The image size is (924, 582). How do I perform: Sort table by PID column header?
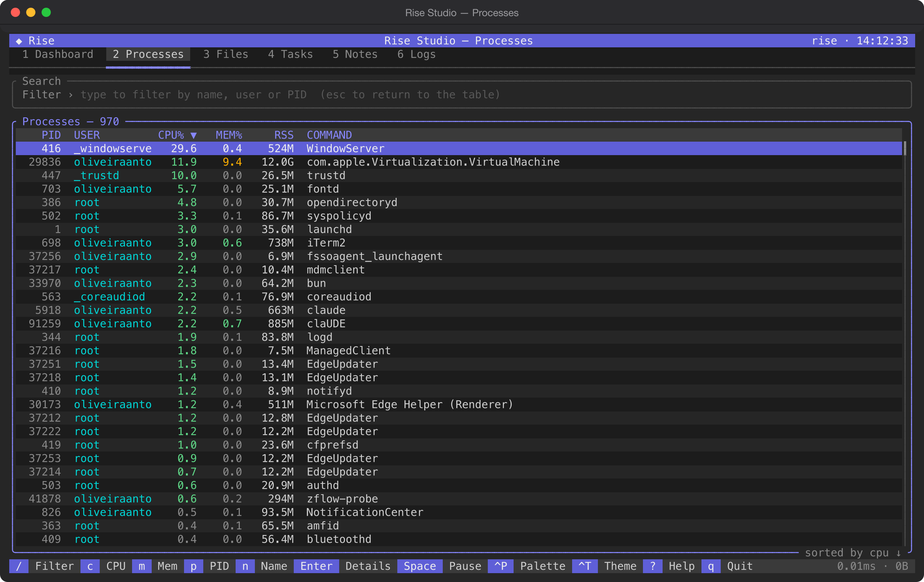coord(51,135)
